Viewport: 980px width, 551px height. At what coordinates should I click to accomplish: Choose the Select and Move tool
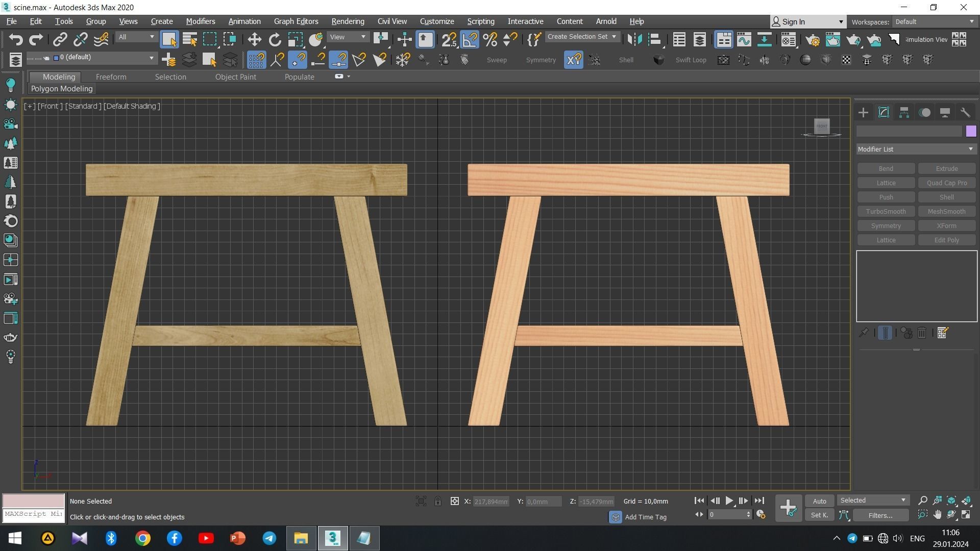point(254,39)
